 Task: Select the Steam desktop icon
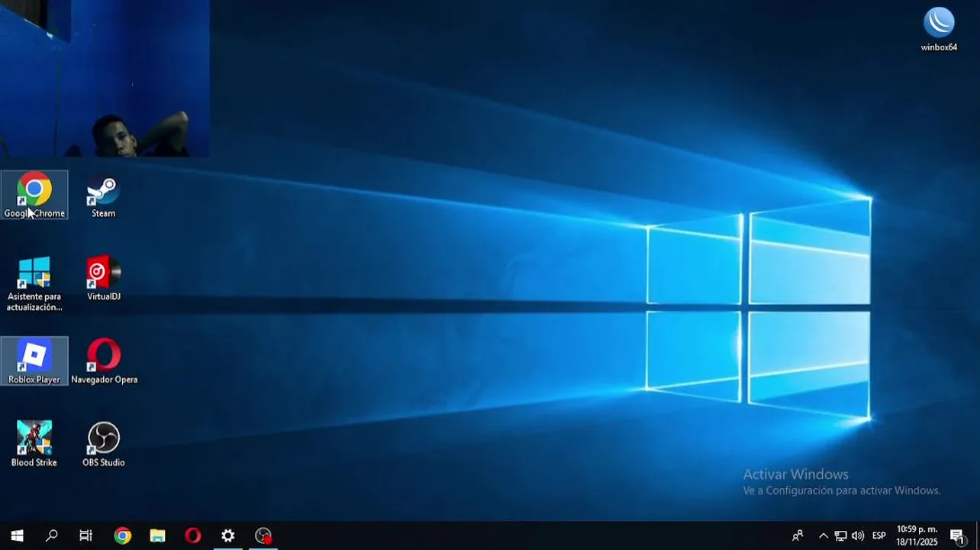103,195
